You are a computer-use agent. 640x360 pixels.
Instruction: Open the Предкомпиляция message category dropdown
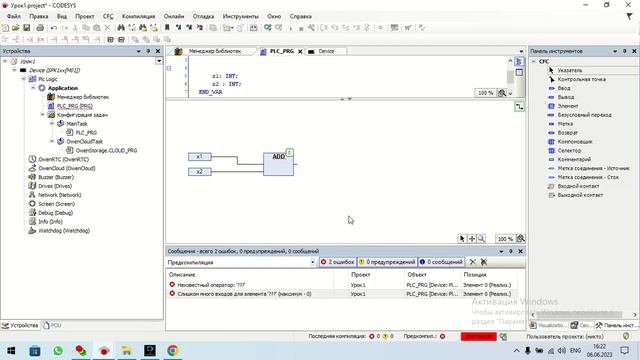pyautogui.click(x=313, y=262)
